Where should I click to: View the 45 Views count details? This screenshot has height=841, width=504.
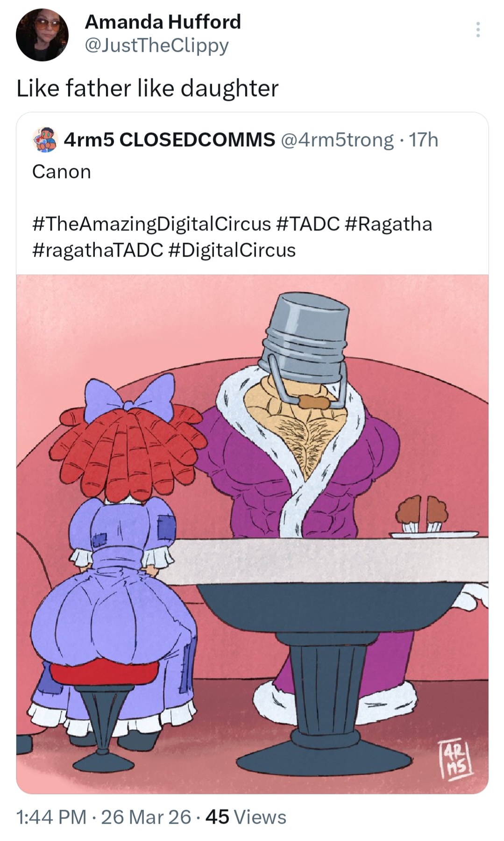246,817
